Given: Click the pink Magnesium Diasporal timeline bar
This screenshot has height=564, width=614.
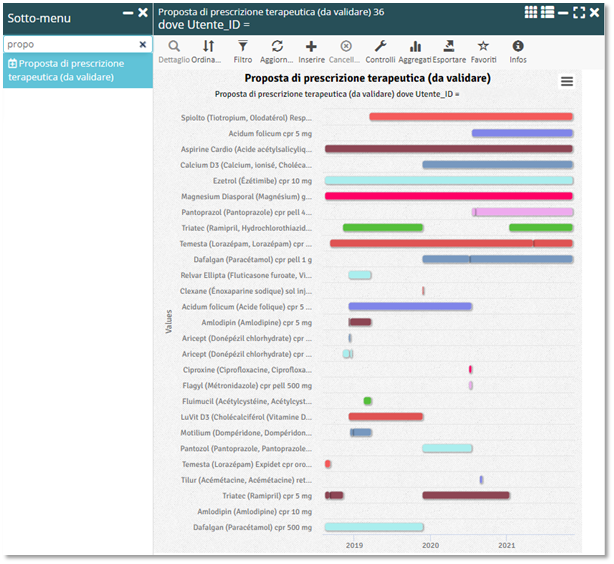Looking at the screenshot, I should (x=448, y=196).
